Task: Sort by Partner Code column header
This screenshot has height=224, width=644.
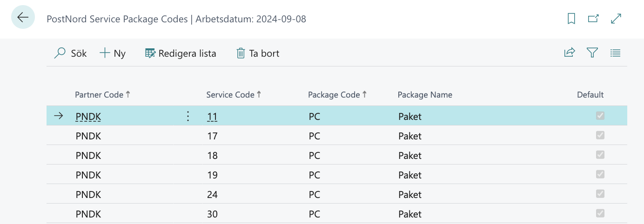Action: tap(103, 95)
